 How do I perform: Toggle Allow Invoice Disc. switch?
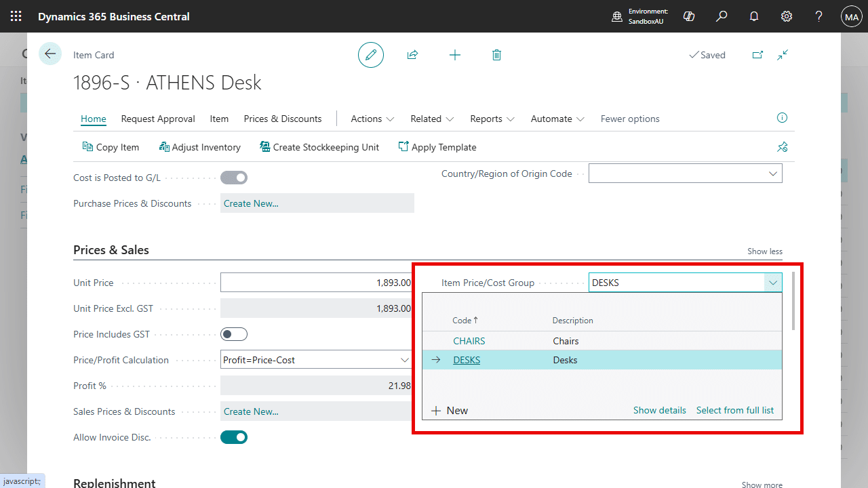(234, 437)
